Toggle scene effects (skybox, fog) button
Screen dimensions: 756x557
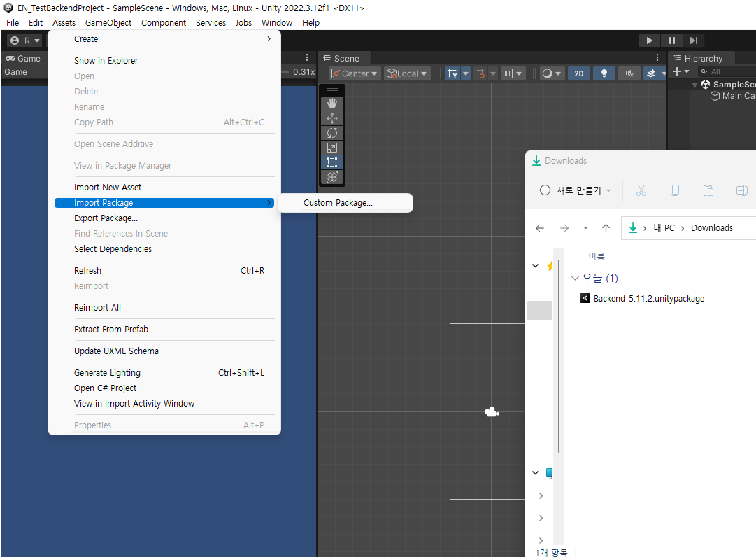click(651, 73)
